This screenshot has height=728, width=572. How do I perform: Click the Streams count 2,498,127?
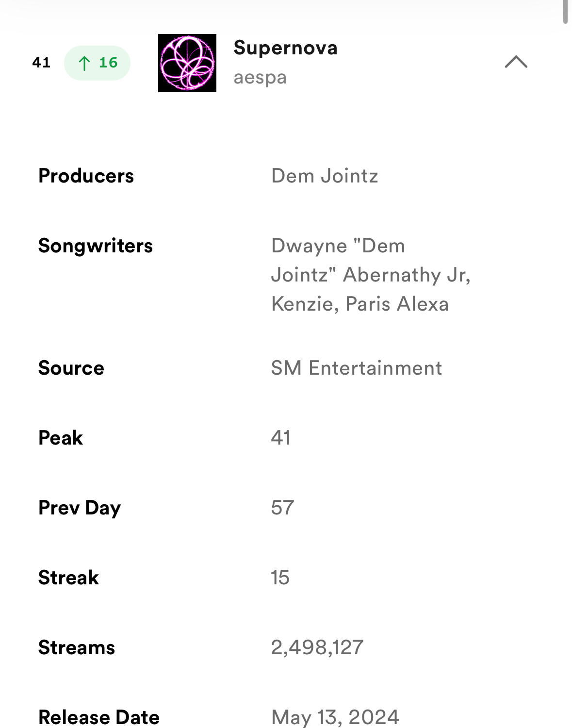[317, 648]
